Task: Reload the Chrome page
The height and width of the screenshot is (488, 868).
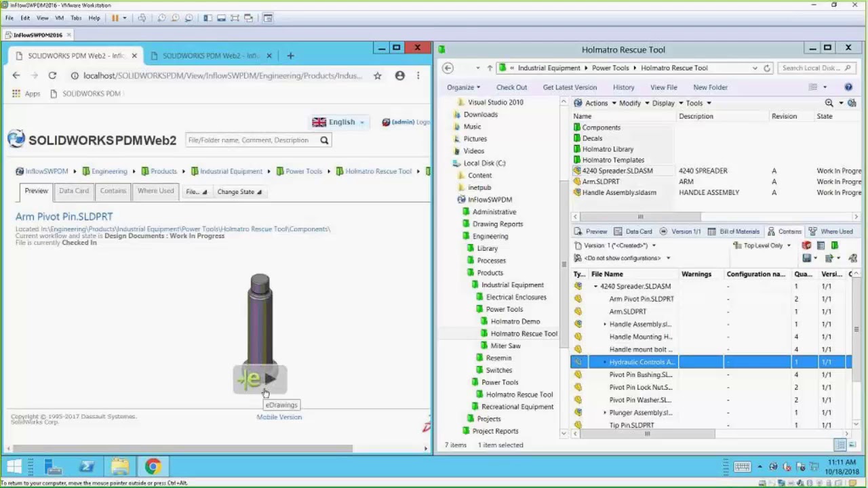Action: [52, 76]
